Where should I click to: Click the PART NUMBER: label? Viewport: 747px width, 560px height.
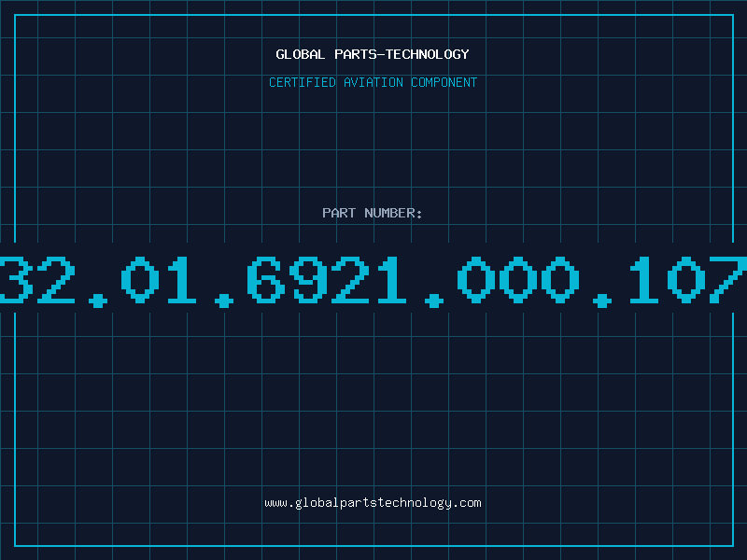373,213
